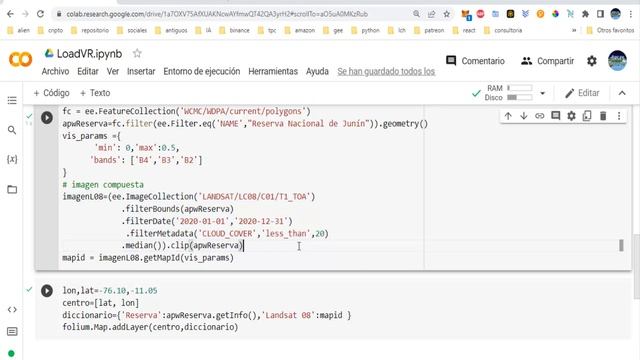This screenshot has width=640, height=360.
Task: Open the command palette panel
Action: (12, 331)
